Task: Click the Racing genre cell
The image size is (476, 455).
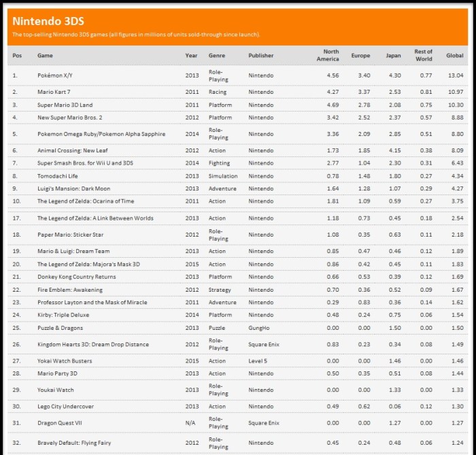Action: point(218,92)
